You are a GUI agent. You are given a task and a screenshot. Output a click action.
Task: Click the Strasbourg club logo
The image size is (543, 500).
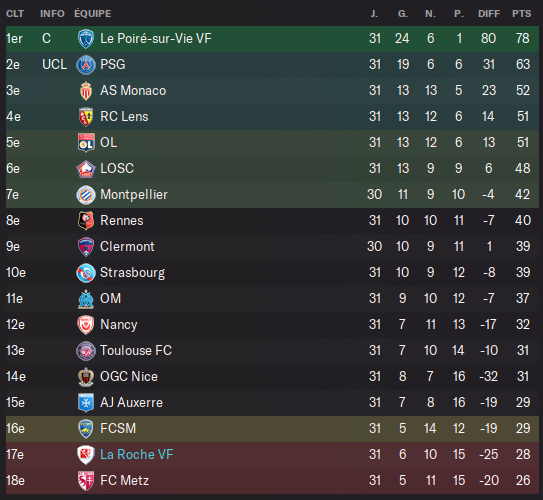[86, 273]
